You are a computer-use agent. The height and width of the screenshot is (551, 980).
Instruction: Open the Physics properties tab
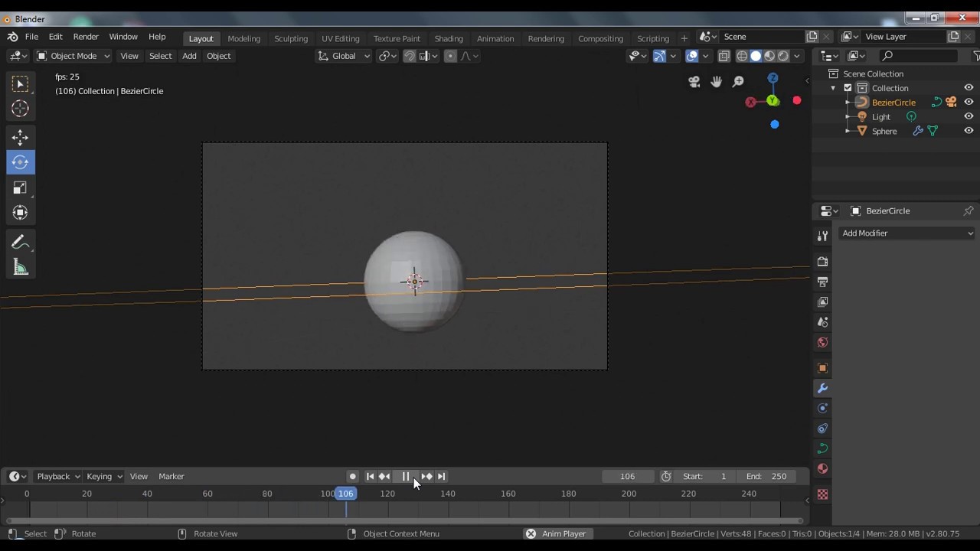point(822,408)
